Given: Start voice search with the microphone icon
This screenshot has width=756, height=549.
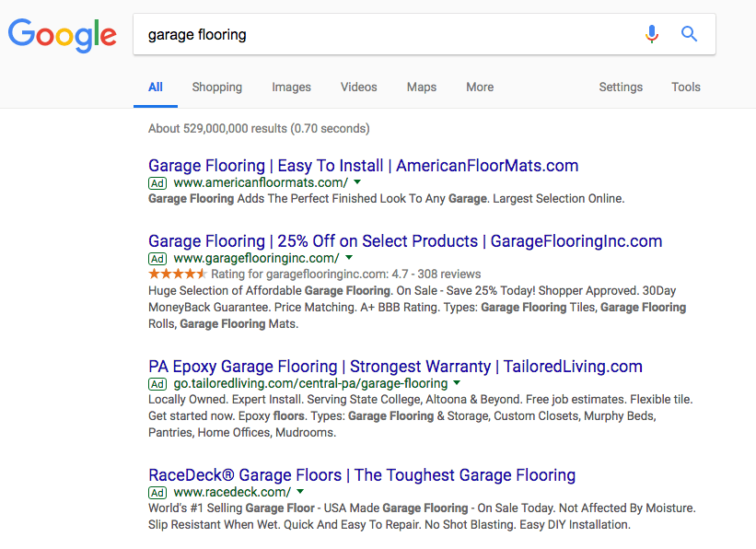Looking at the screenshot, I should pos(651,34).
